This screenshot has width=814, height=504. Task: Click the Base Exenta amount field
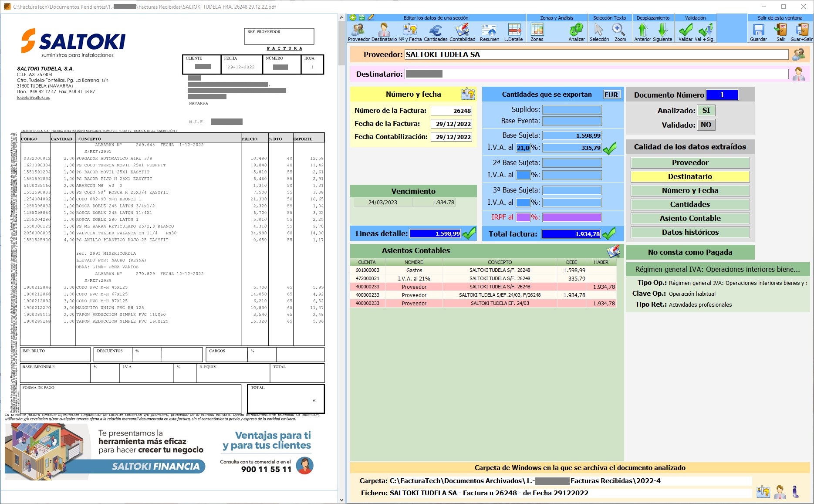tap(572, 121)
